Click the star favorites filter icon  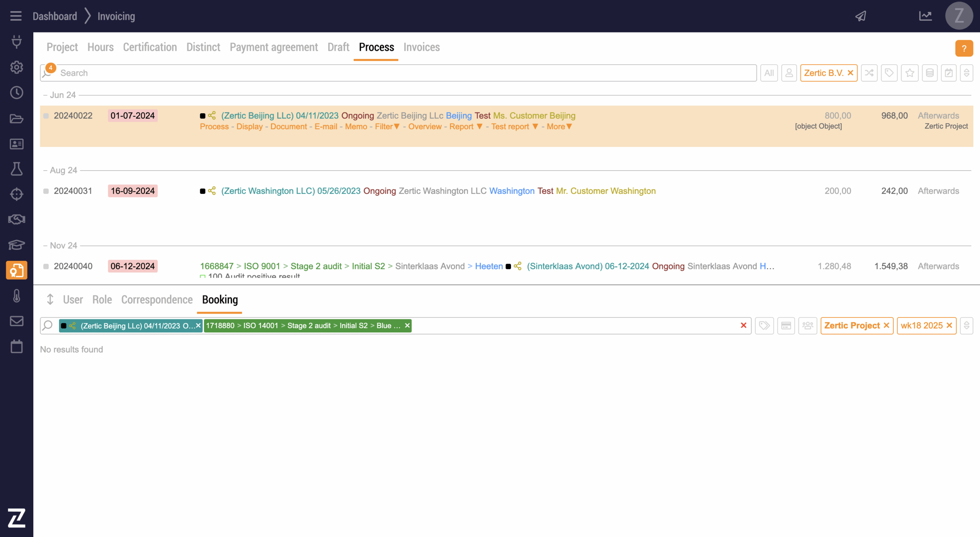[910, 73]
